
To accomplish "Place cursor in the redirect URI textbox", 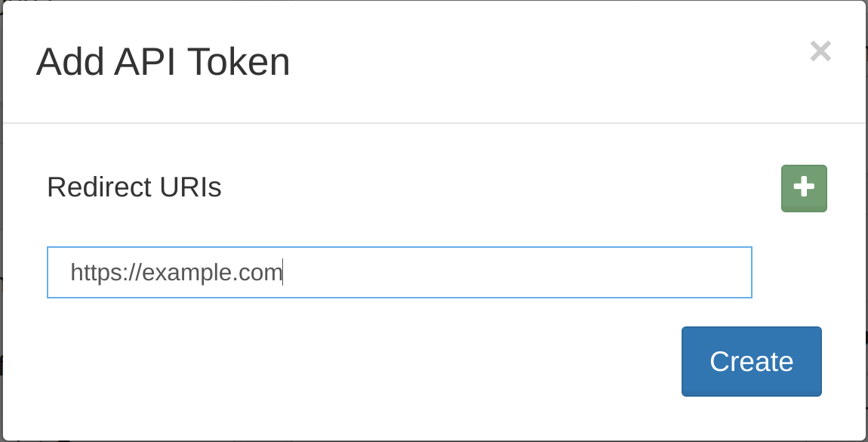I will [x=399, y=272].
